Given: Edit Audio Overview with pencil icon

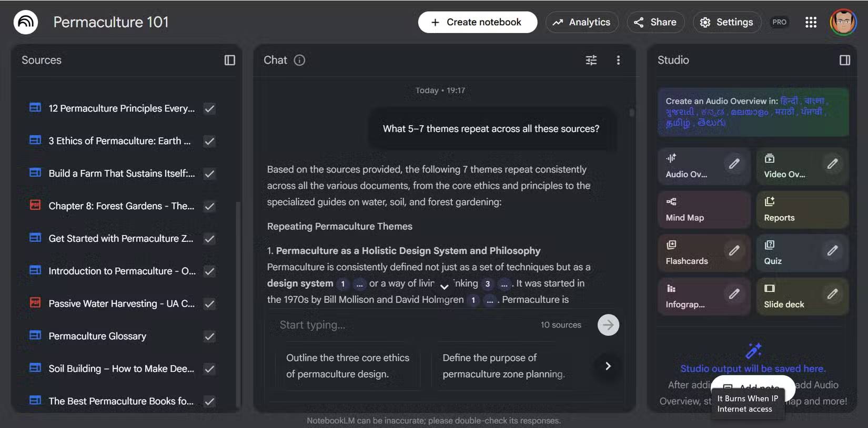Looking at the screenshot, I should [x=734, y=164].
